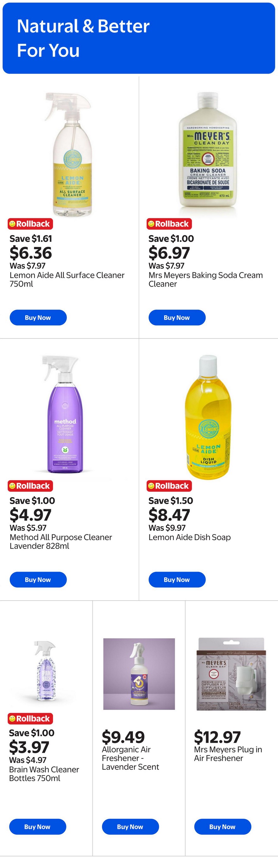Open the Mrs Meyers Baking Soda bottle image
Image resolution: width=278 pixels, height=868 pixels.
point(208,154)
